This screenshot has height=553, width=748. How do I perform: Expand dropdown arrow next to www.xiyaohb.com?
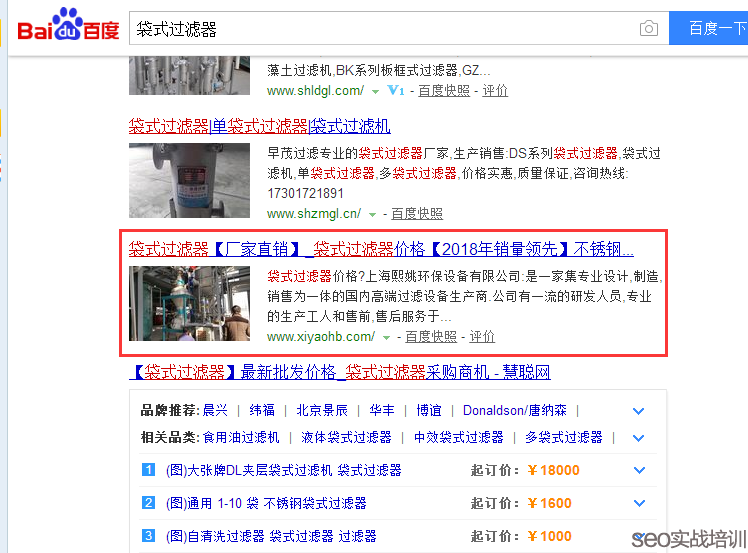pos(386,337)
